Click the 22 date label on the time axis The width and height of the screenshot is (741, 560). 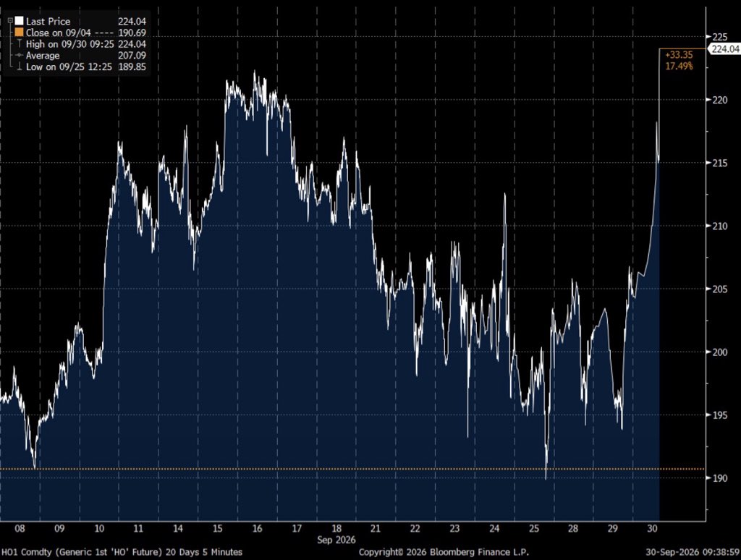[415, 528]
